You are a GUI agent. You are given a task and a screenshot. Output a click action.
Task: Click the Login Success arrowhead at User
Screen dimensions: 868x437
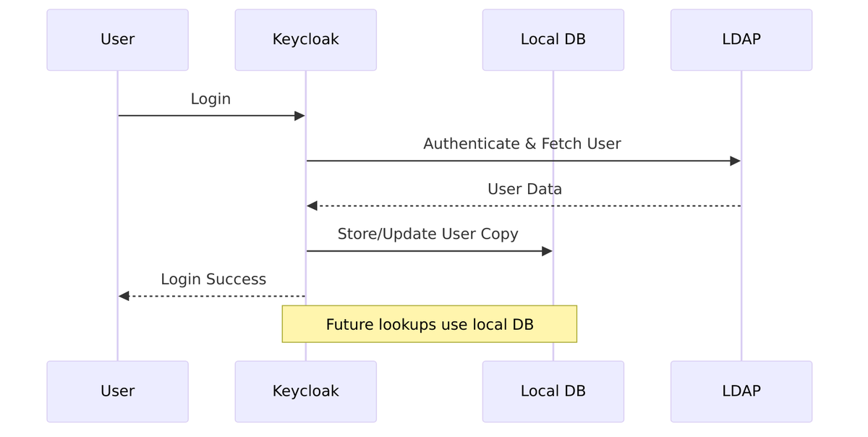[x=124, y=296]
